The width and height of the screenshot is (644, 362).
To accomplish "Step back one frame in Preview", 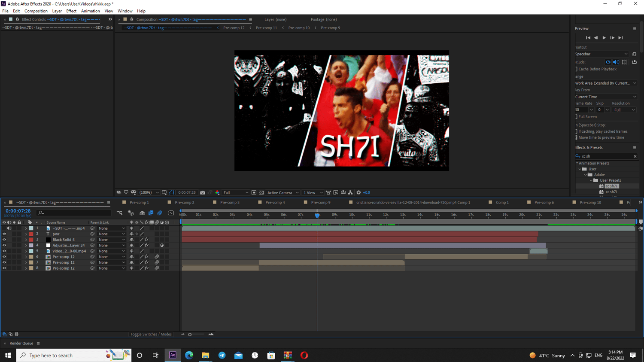I will 596,38.
